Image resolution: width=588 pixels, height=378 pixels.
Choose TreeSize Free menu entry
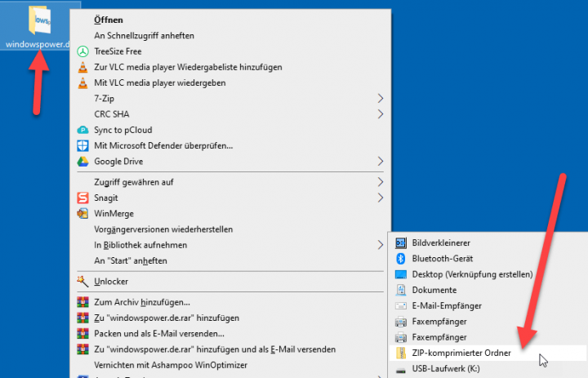tap(230, 51)
